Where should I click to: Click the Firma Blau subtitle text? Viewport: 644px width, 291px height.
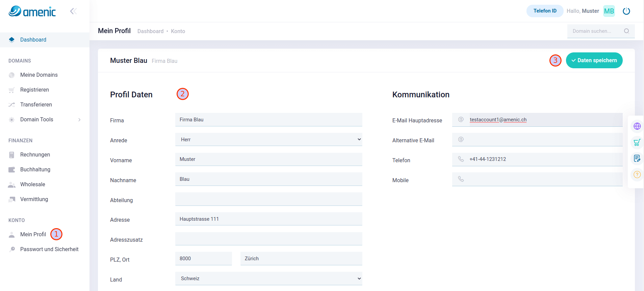coord(164,61)
